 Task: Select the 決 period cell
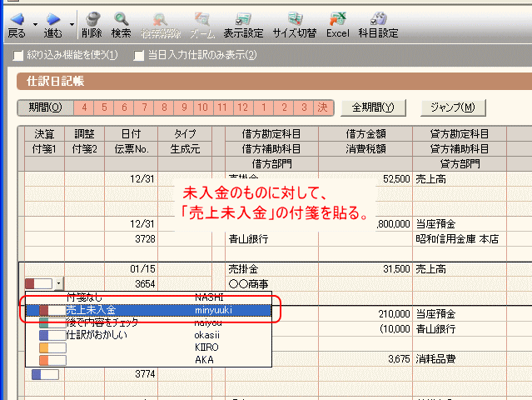(321, 107)
